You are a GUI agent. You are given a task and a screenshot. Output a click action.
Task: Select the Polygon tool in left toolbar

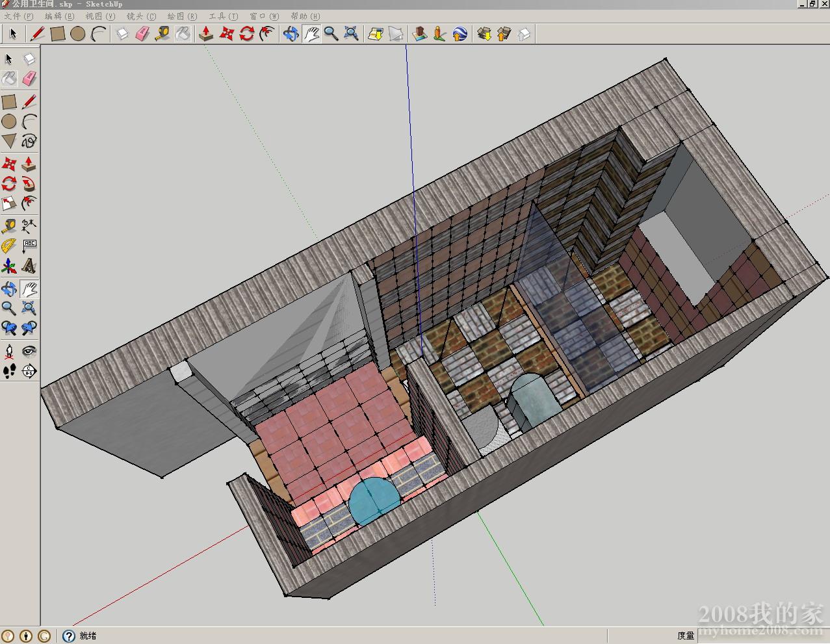click(x=9, y=141)
